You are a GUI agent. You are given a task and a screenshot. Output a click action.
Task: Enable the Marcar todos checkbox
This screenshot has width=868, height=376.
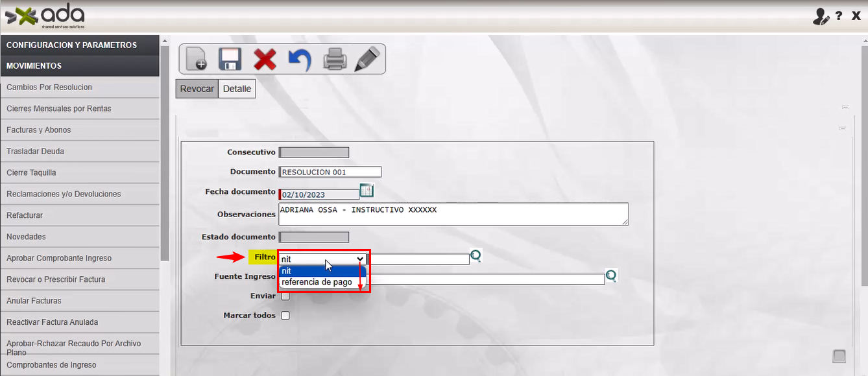point(285,316)
